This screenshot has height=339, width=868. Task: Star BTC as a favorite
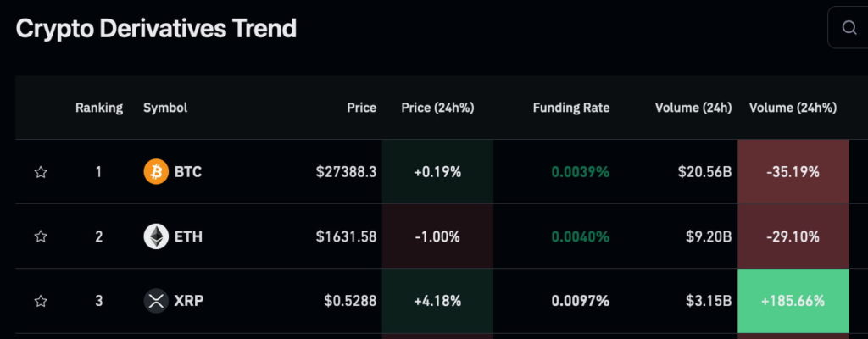pyautogui.click(x=41, y=172)
